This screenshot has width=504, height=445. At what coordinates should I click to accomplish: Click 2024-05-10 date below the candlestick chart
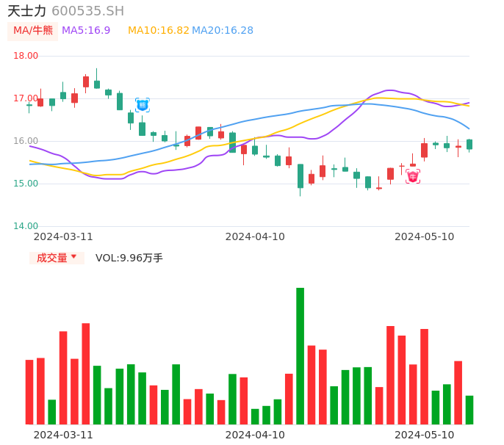[x=424, y=236]
